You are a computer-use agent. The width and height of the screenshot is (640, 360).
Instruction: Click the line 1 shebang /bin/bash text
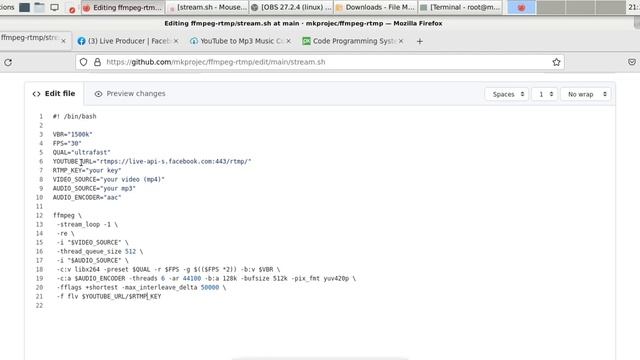tap(75, 116)
